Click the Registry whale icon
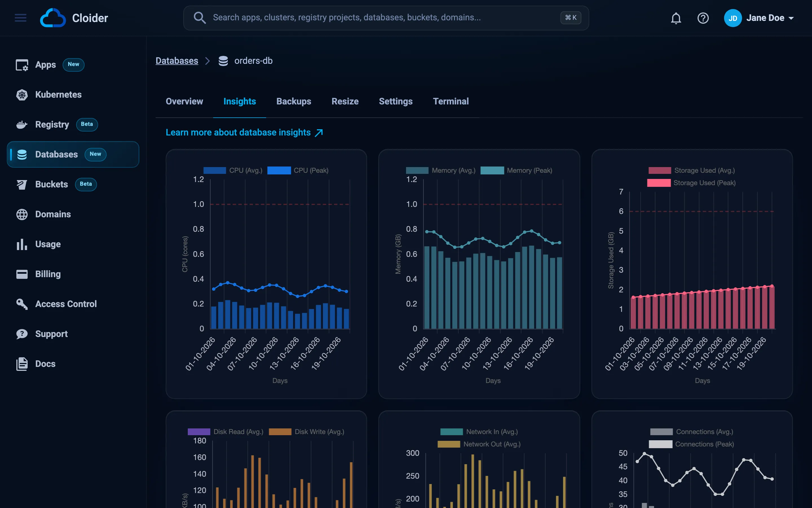This screenshot has height=508, width=812. click(22, 125)
